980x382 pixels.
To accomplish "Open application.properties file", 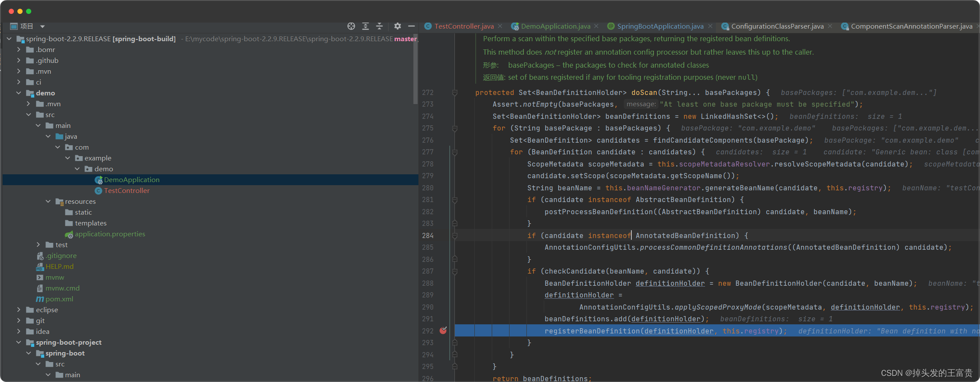I will [110, 234].
